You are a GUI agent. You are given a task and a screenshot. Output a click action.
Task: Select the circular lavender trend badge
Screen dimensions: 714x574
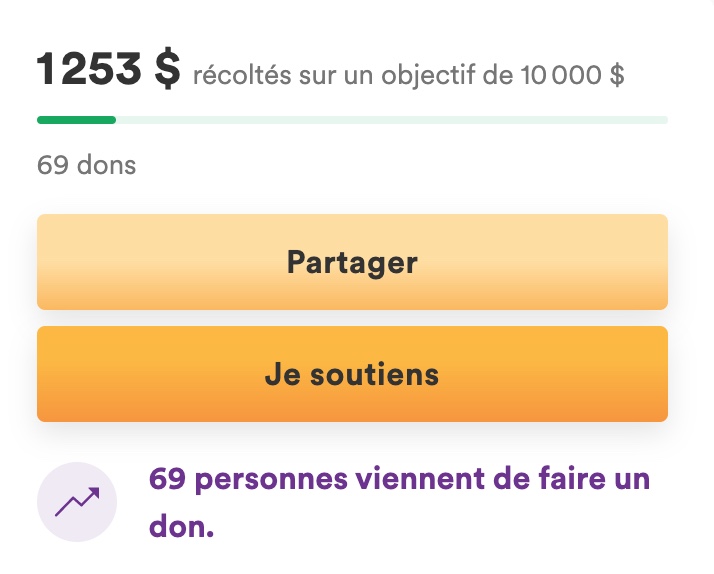pyautogui.click(x=77, y=502)
